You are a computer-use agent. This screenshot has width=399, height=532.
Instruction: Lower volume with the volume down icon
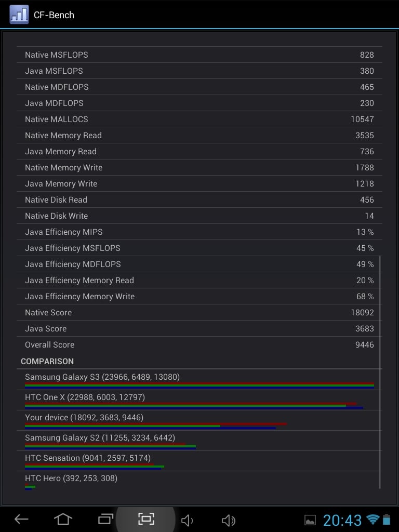pyautogui.click(x=187, y=520)
